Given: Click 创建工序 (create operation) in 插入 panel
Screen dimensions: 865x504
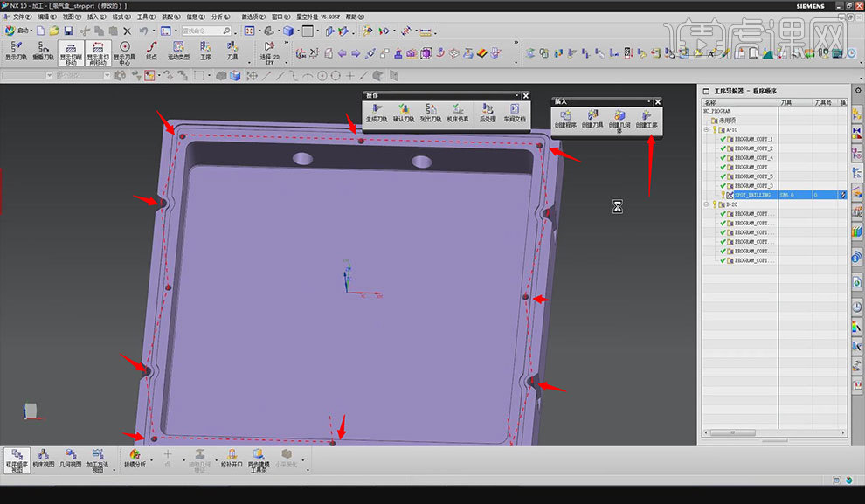Looking at the screenshot, I should (x=647, y=119).
